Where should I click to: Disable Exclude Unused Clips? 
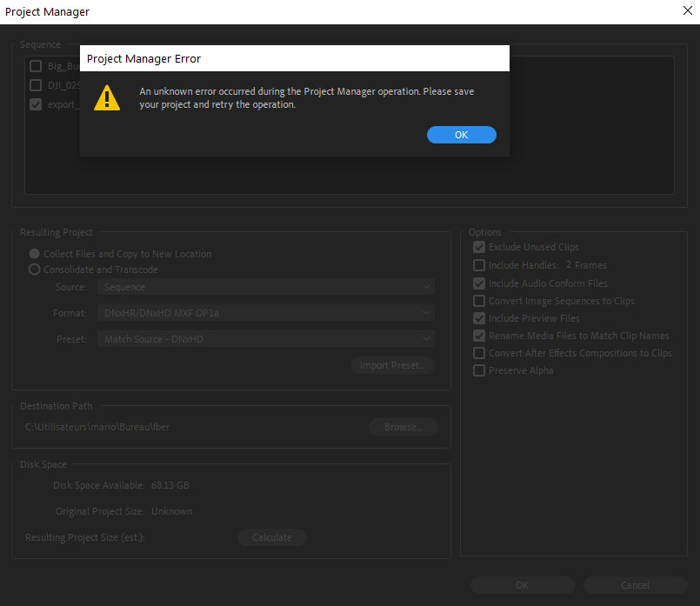(479, 247)
